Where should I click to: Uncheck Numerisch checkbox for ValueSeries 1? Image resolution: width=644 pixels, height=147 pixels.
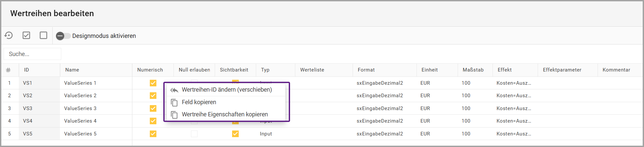tap(153, 83)
